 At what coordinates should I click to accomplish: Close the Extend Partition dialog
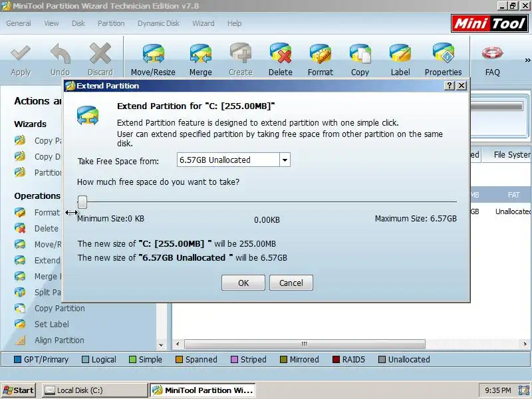click(462, 86)
